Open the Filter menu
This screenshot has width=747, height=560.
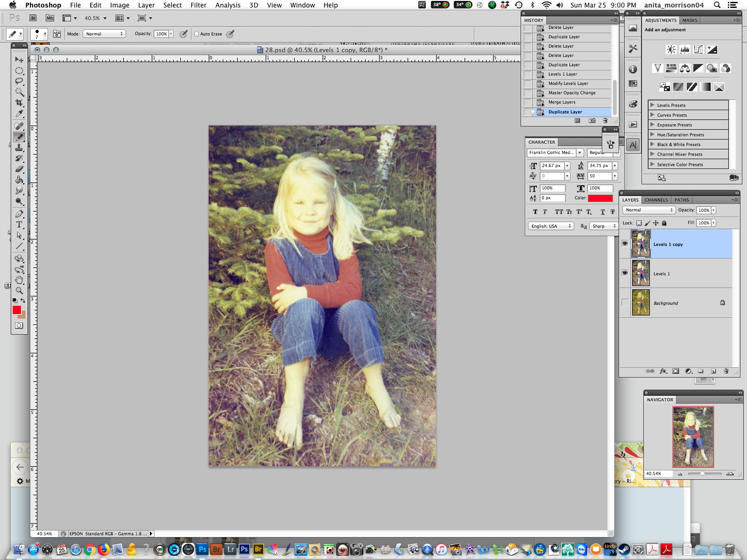click(x=198, y=5)
